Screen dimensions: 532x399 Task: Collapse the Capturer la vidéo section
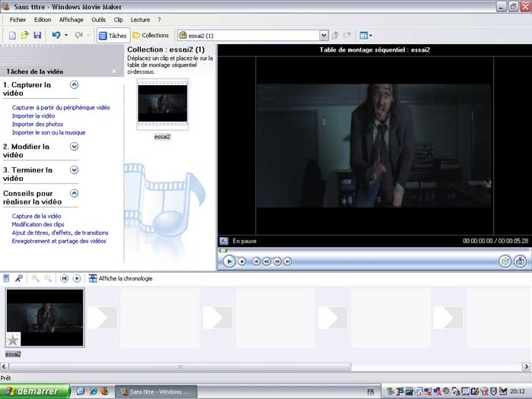pyautogui.click(x=74, y=85)
